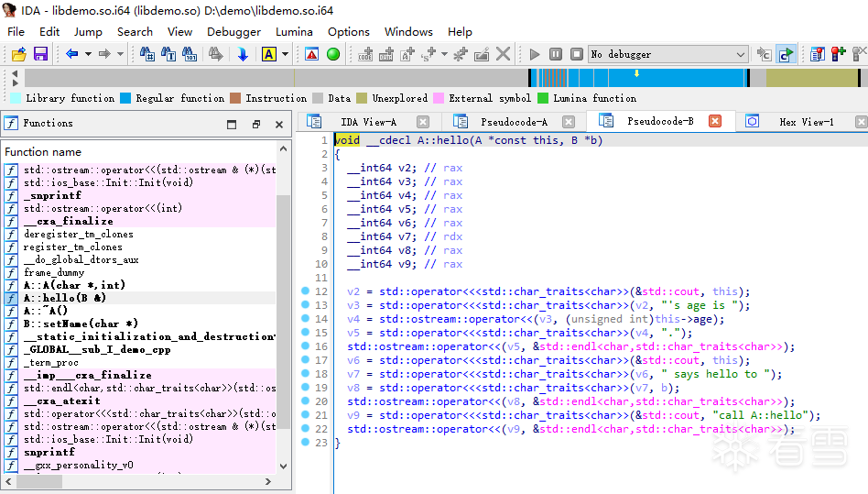Screen dimensions: 868x494
Task: Open the forward-arrow history dropdown
Action: coord(120,54)
